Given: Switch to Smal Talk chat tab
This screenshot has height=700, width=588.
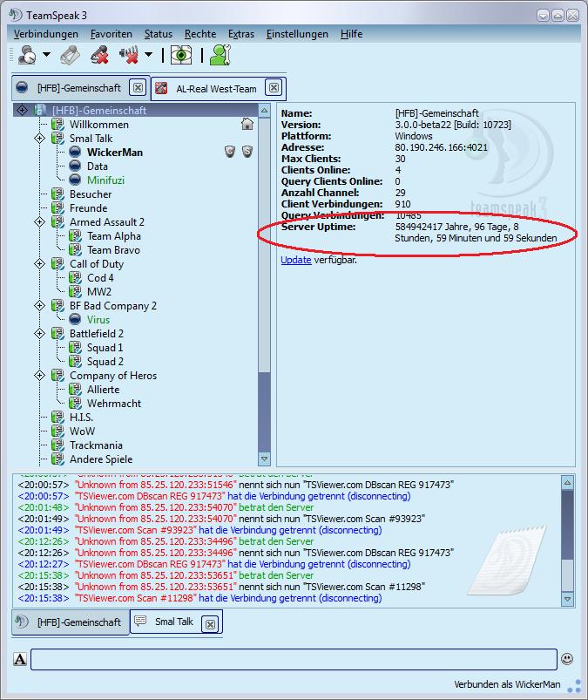Looking at the screenshot, I should 174,622.
